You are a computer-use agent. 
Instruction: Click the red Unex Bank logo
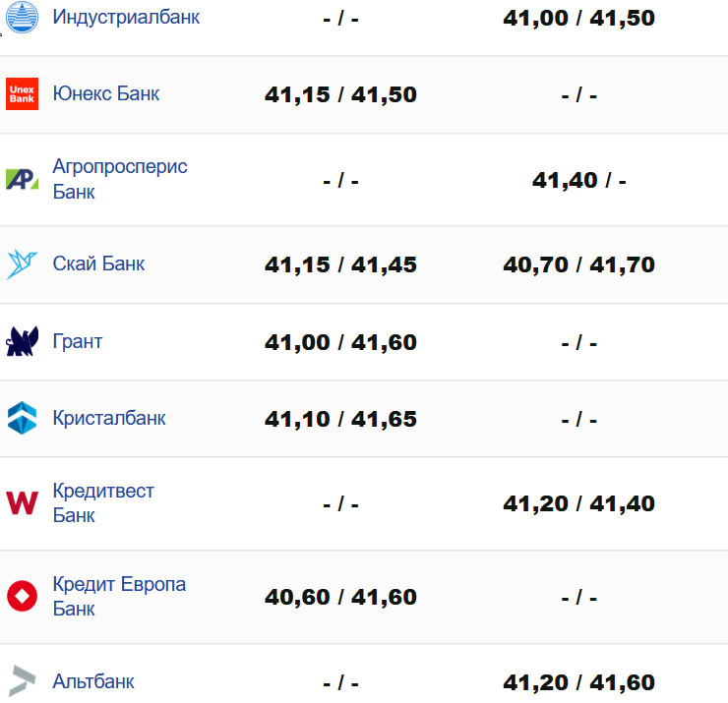[x=22, y=94]
